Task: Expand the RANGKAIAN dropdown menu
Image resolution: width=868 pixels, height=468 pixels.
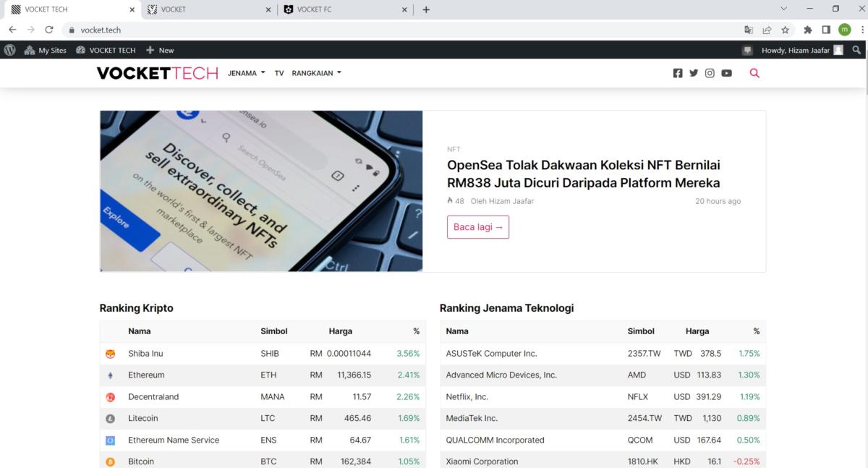Action: click(x=316, y=73)
